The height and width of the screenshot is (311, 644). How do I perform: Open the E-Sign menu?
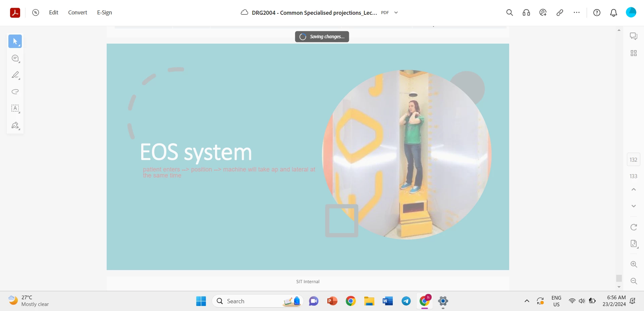coord(104,12)
